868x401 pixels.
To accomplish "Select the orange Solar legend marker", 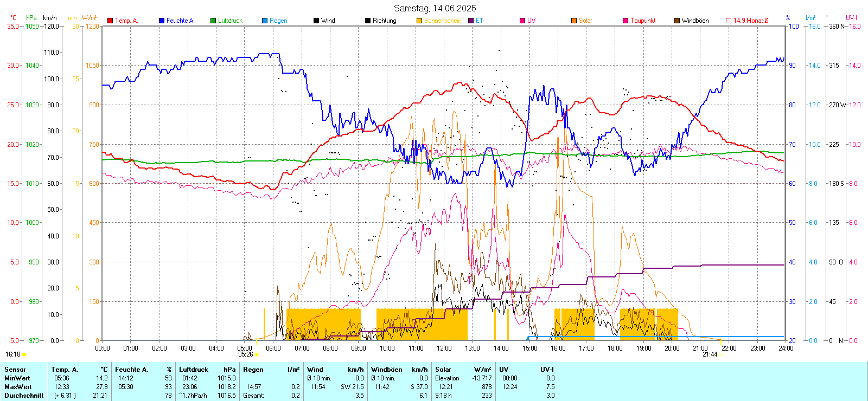I will tap(574, 21).
